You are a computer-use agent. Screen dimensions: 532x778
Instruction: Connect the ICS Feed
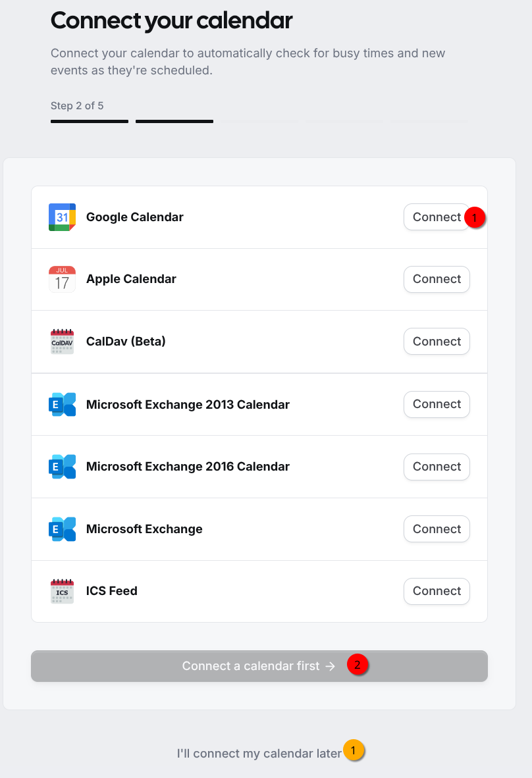(437, 591)
